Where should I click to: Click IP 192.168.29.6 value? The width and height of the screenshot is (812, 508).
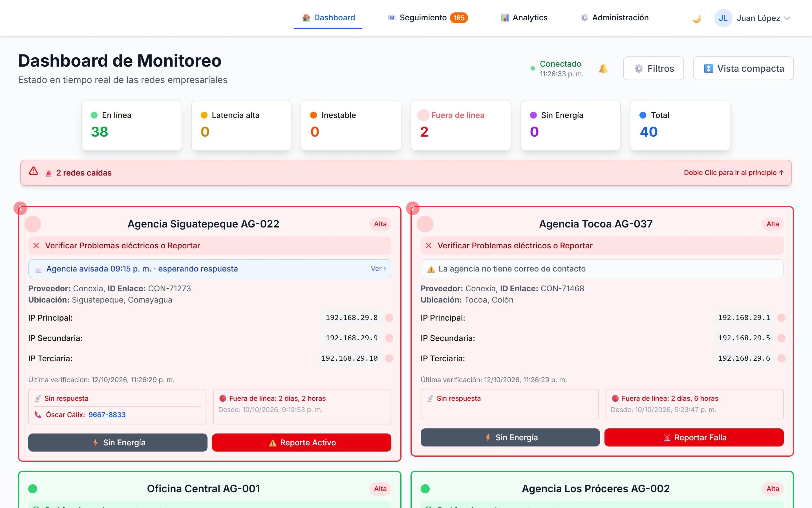(744, 358)
